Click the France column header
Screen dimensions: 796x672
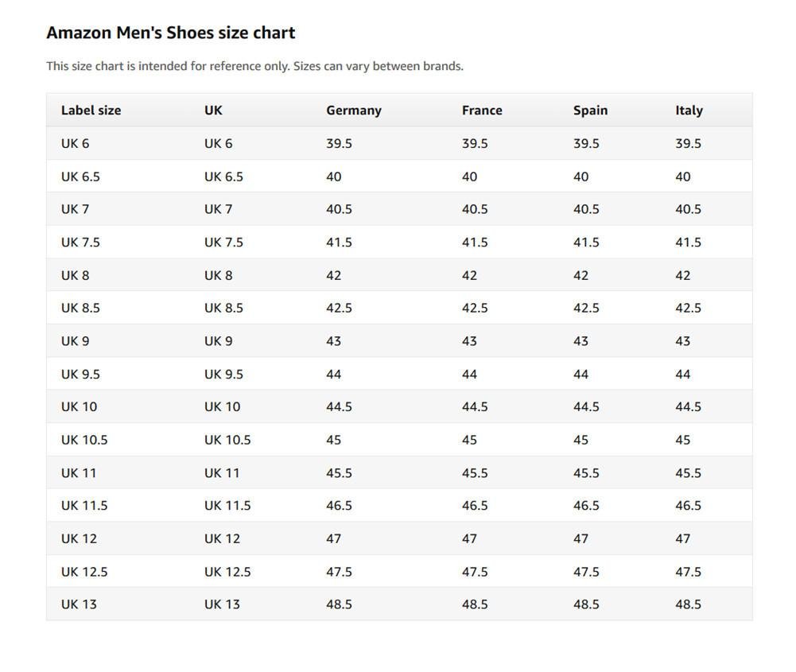click(482, 111)
